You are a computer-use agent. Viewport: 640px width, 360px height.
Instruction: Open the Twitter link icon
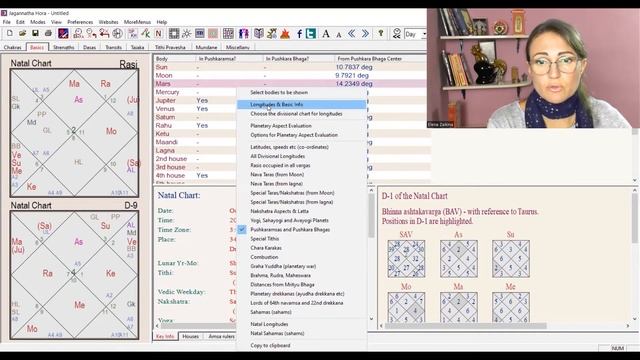311,33
